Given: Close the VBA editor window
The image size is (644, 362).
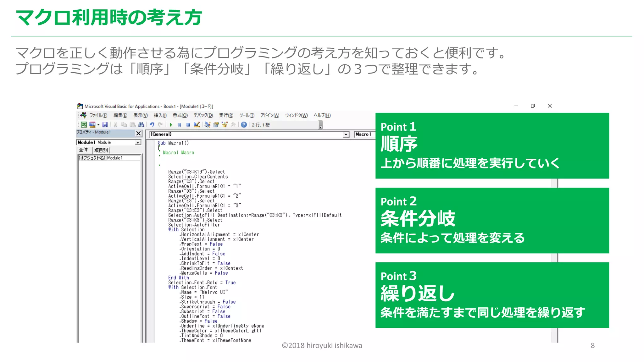Looking at the screenshot, I should (550, 106).
